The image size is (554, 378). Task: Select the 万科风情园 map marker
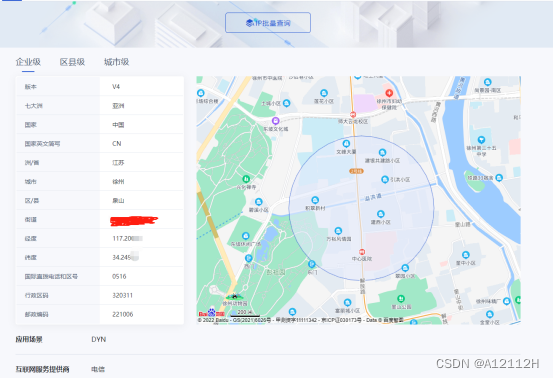coord(338,231)
